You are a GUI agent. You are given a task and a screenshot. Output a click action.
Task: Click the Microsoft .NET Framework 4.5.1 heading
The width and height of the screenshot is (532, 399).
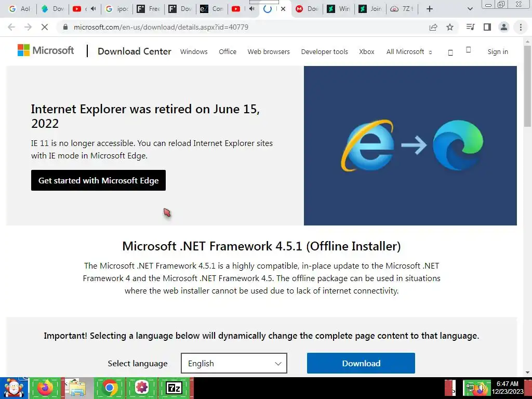(262, 246)
